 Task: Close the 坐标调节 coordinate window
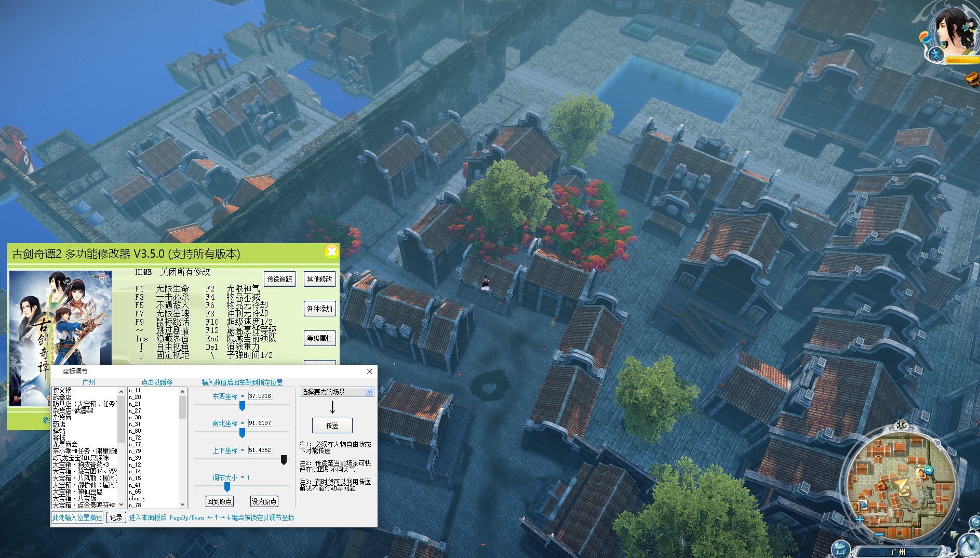370,371
